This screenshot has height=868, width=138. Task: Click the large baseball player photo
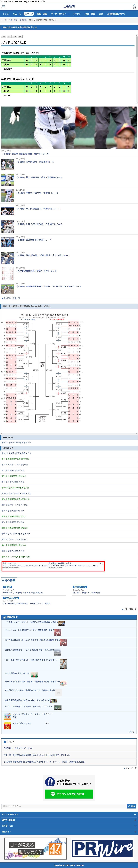click(x=69, y=128)
